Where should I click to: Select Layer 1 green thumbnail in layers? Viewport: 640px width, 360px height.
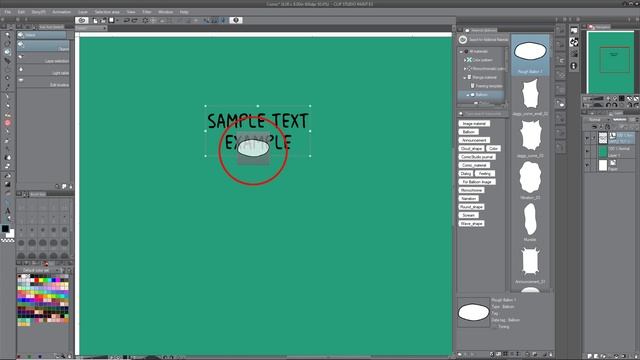click(x=603, y=152)
